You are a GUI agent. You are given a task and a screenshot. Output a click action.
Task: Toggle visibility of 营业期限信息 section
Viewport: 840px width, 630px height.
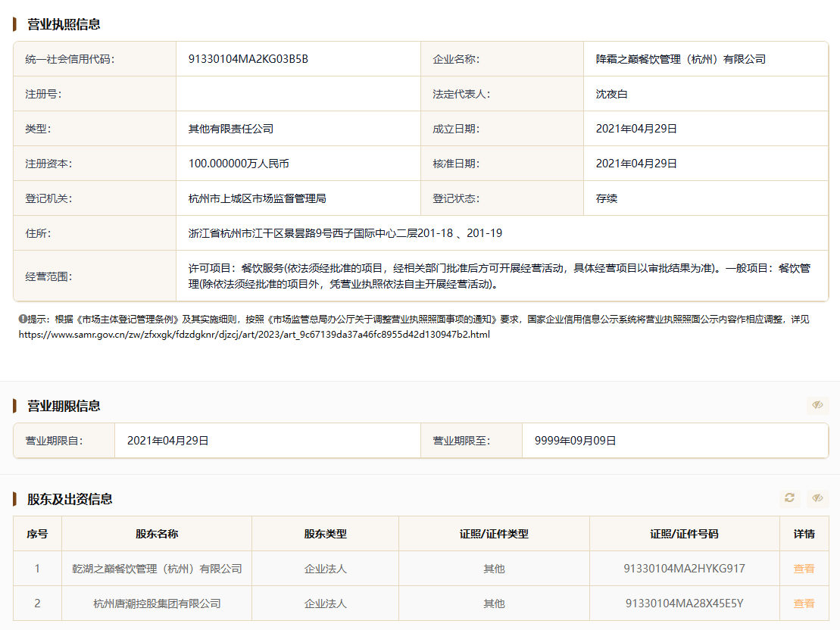click(817, 405)
